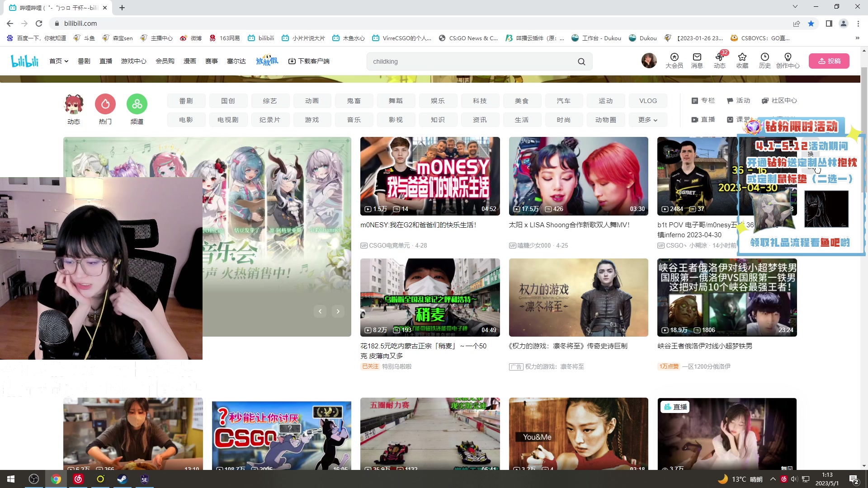Image resolution: width=868 pixels, height=488 pixels.
Task: Open the 专栏 column link
Action: tap(703, 100)
